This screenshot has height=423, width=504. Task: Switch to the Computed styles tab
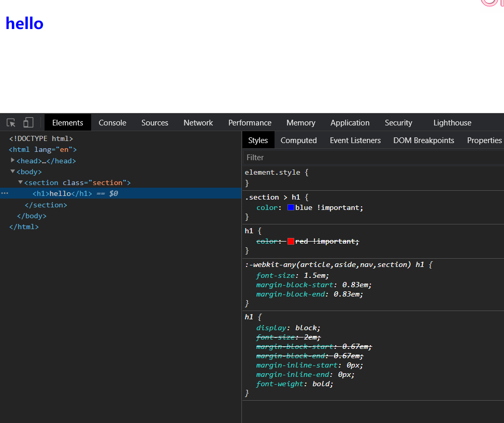[x=298, y=140]
